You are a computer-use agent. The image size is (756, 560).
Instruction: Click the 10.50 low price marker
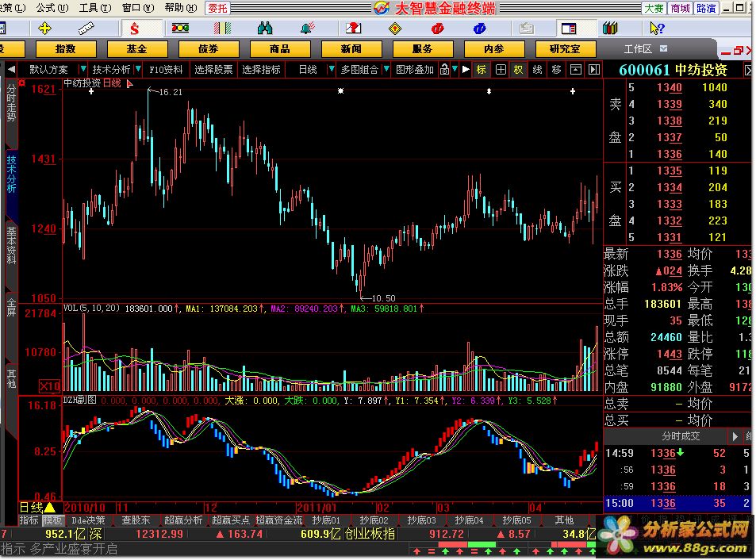pyautogui.click(x=383, y=298)
